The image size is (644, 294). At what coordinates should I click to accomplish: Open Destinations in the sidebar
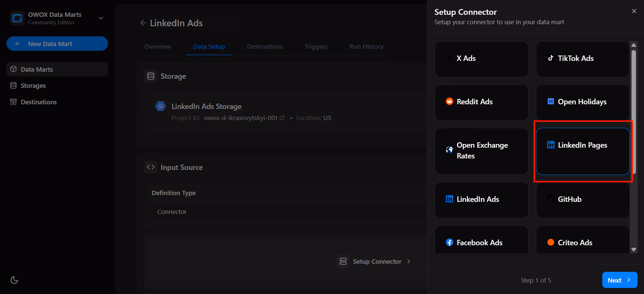click(57, 102)
